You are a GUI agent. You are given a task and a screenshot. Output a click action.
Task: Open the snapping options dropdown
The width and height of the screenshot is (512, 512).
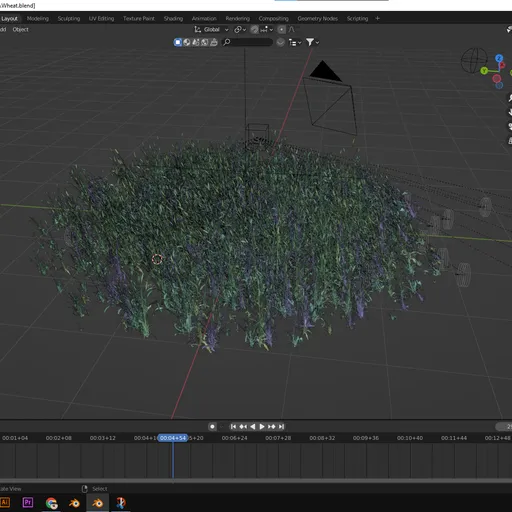[267, 30]
